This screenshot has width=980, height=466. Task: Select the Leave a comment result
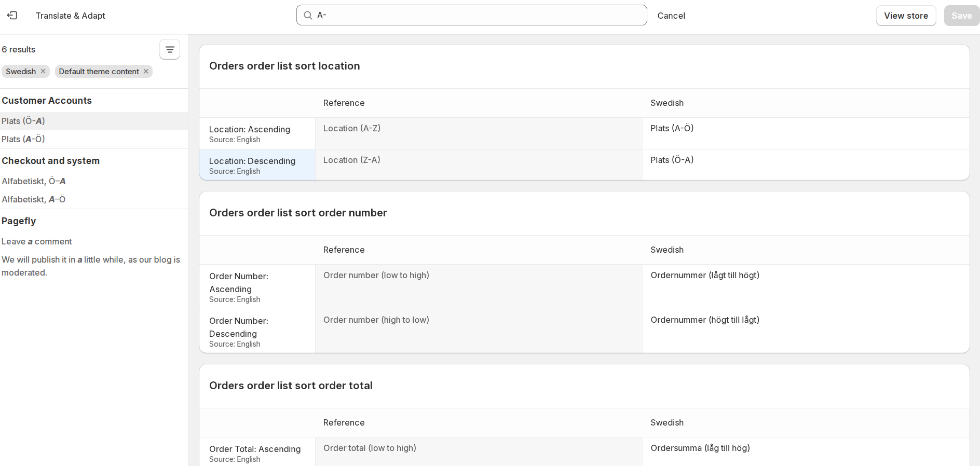pos(37,241)
